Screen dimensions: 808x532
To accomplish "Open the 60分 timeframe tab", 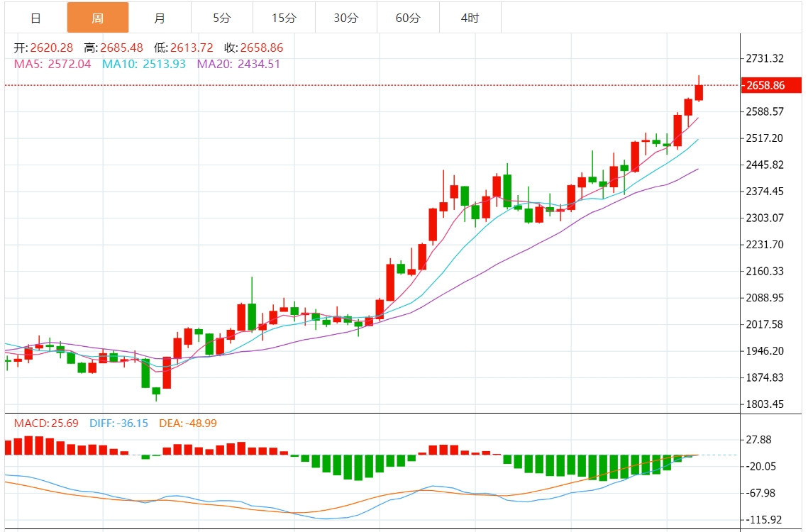I will (408, 18).
